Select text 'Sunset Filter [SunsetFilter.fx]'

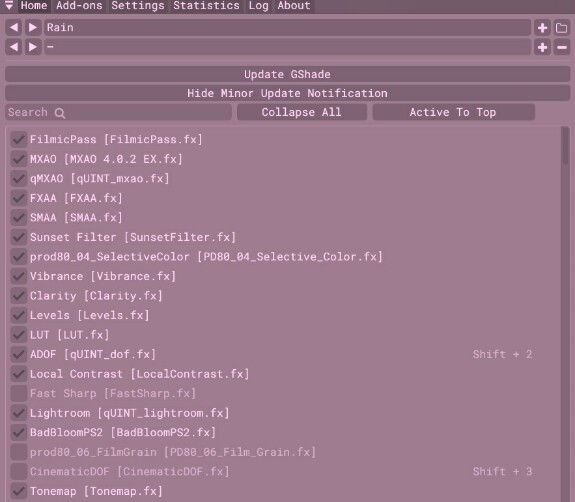133,237
